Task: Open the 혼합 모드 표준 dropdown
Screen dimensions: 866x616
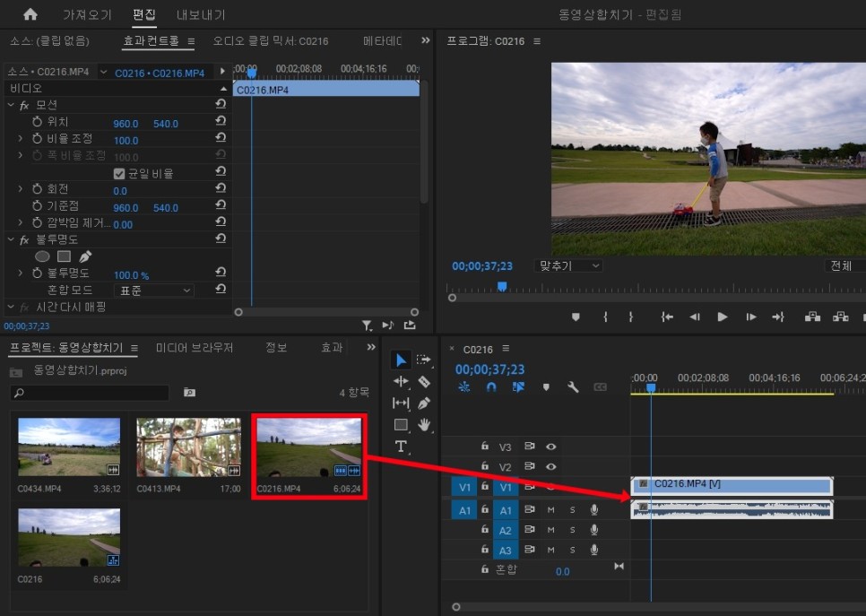Action: (154, 290)
